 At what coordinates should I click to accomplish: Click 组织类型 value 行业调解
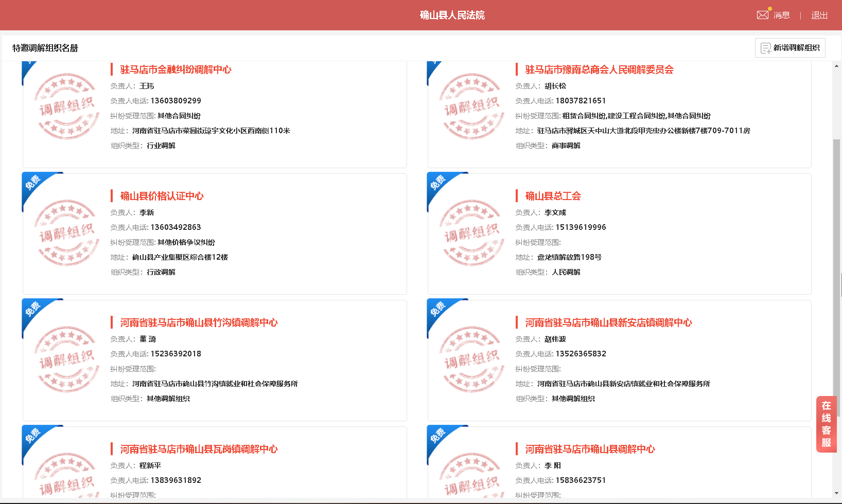coord(161,146)
